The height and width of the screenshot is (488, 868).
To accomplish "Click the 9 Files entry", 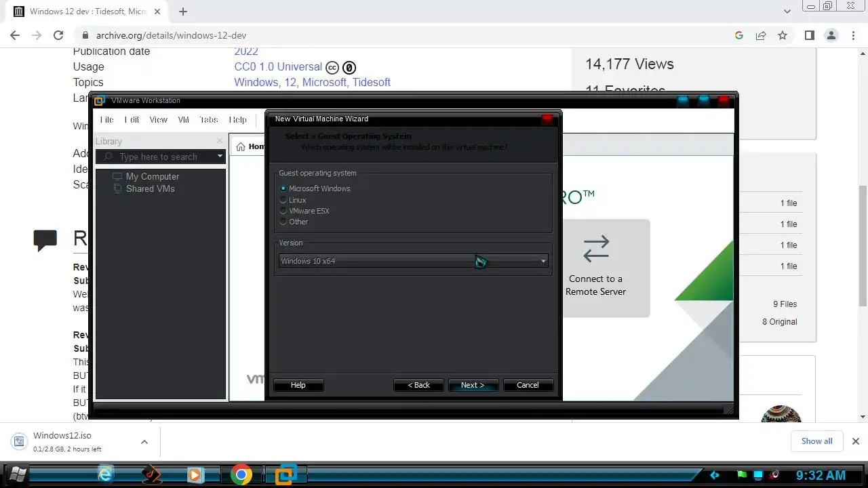I will [x=785, y=304].
